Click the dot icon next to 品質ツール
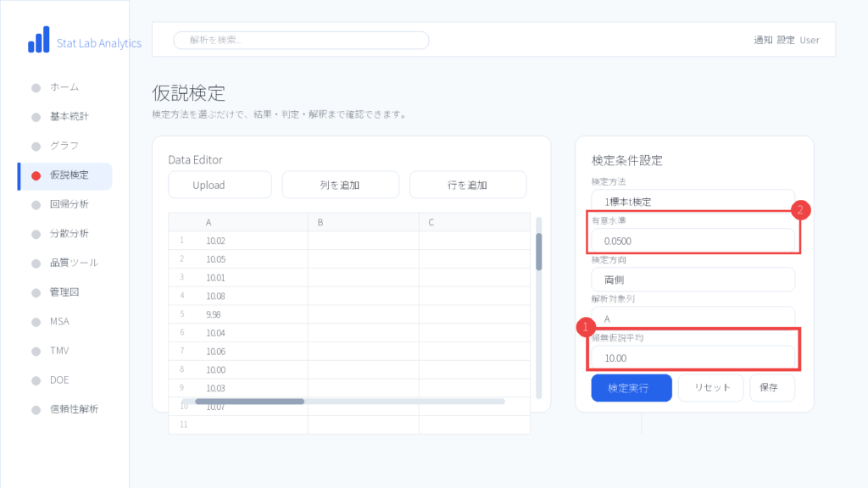Screen dimensions: 868x488 [36, 264]
